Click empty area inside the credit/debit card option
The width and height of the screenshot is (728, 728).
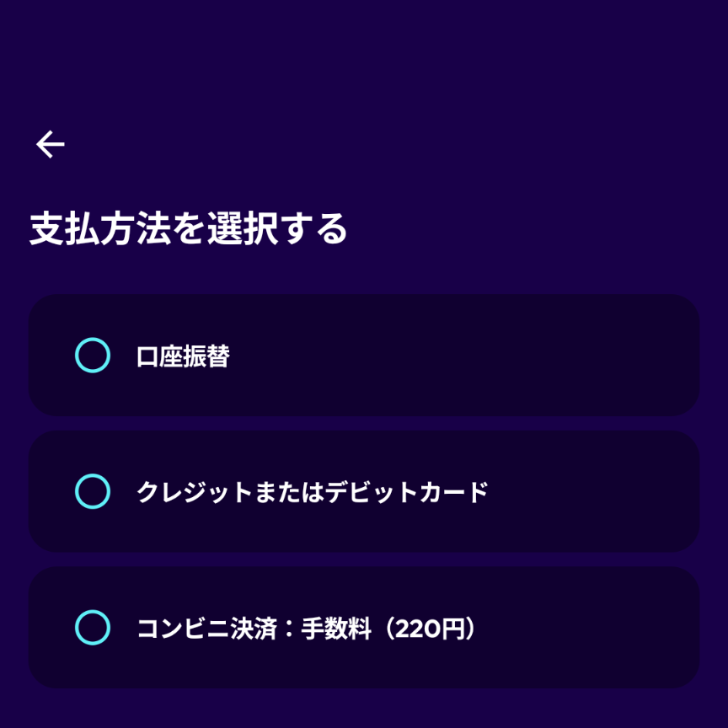590,492
